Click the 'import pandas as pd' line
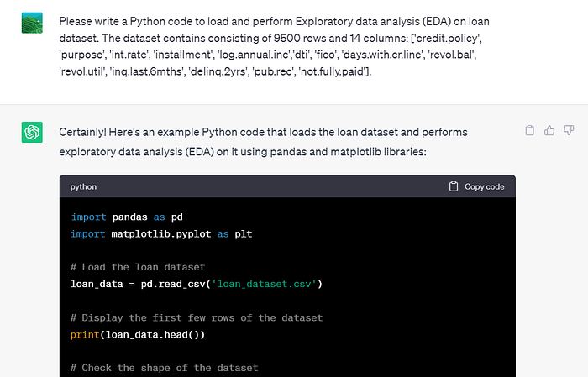Screen dimensions: 588x377 (x=127, y=217)
